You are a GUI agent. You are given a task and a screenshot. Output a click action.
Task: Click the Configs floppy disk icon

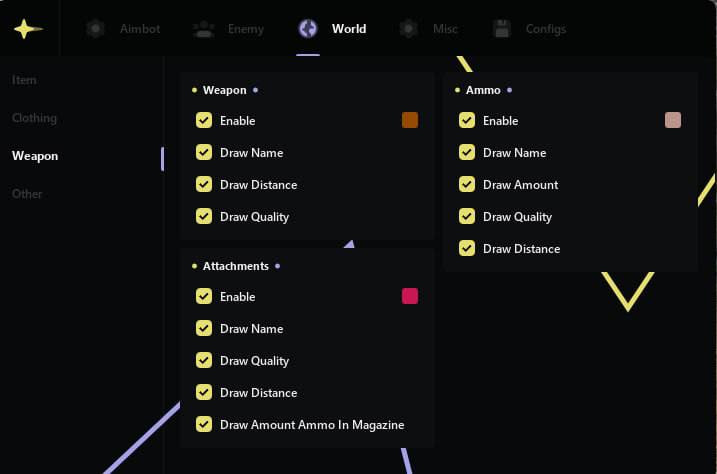(502, 29)
